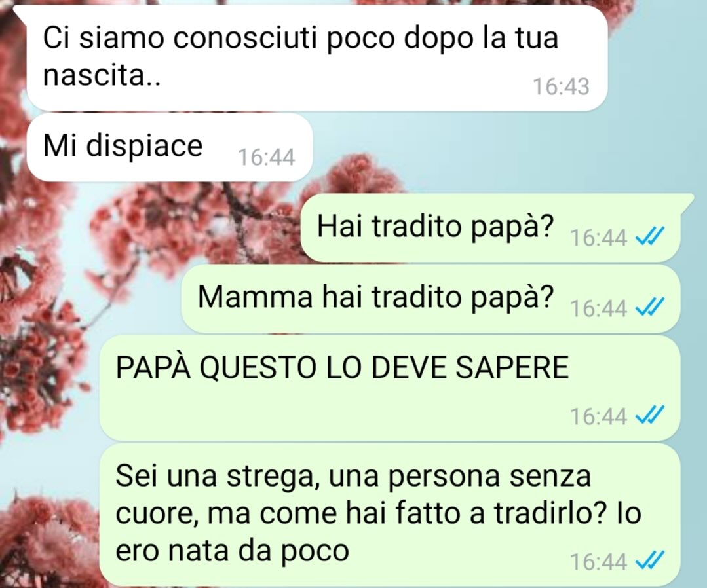Tap the blue double check on 'Mamma hai tradito papà?'
This screenshot has height=588, width=707.
650,307
